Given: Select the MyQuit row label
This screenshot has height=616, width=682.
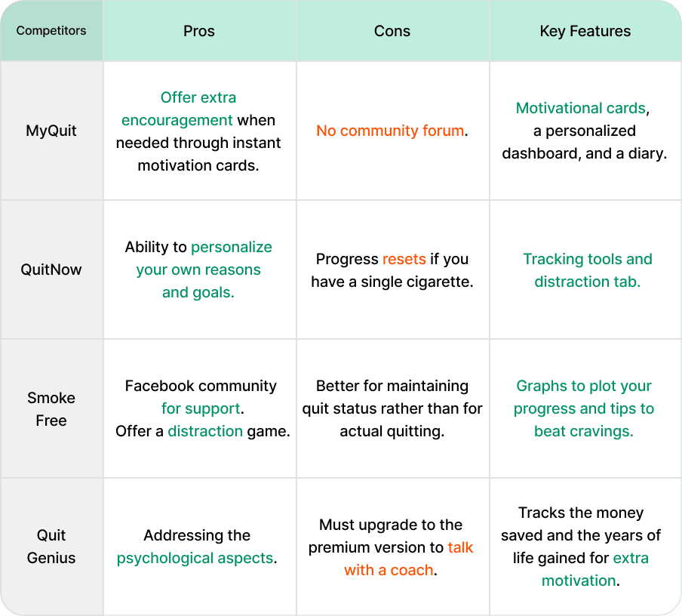Looking at the screenshot, I should tap(51, 131).
